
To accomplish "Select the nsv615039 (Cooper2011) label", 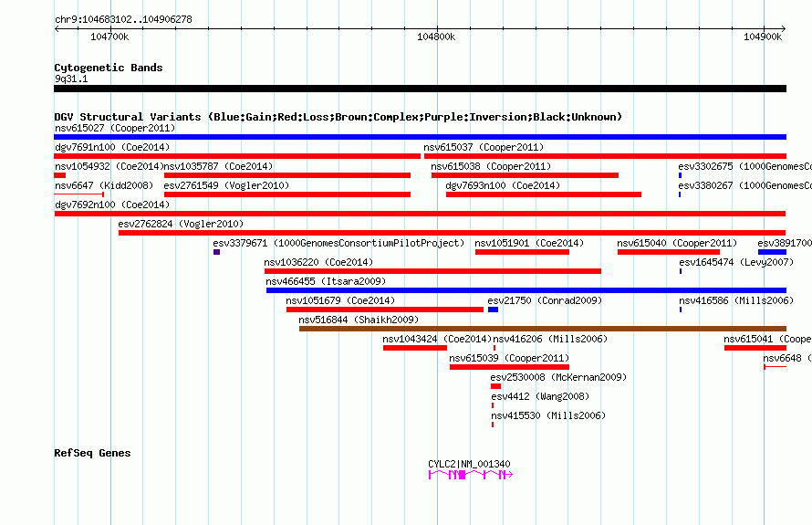I will tap(509, 358).
